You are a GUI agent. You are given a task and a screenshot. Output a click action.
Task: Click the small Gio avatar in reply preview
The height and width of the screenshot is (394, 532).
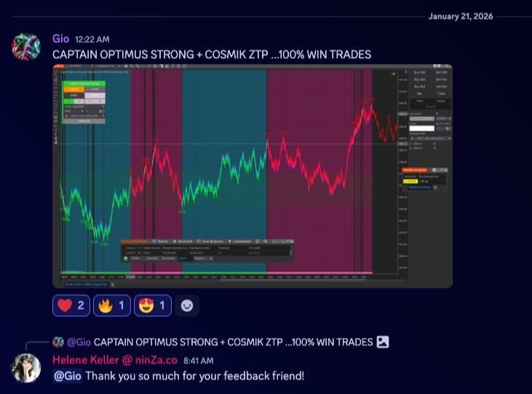57,342
